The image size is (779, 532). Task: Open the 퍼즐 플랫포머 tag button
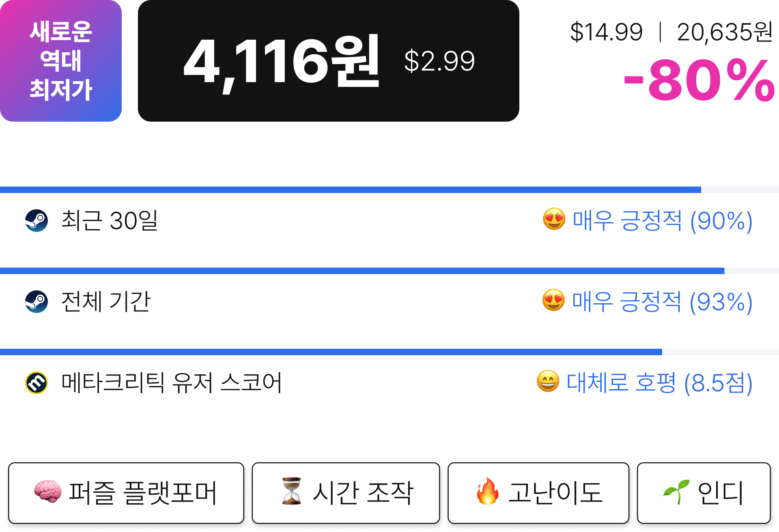pos(126,493)
